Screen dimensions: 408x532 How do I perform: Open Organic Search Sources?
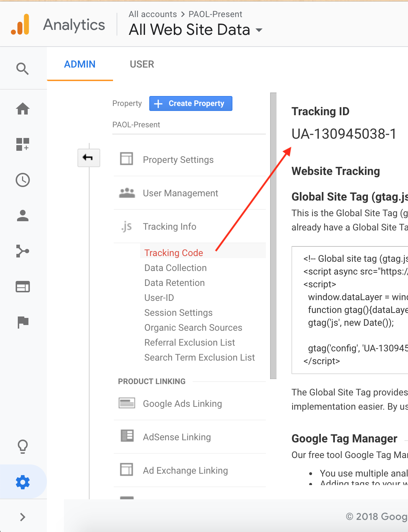click(x=193, y=328)
